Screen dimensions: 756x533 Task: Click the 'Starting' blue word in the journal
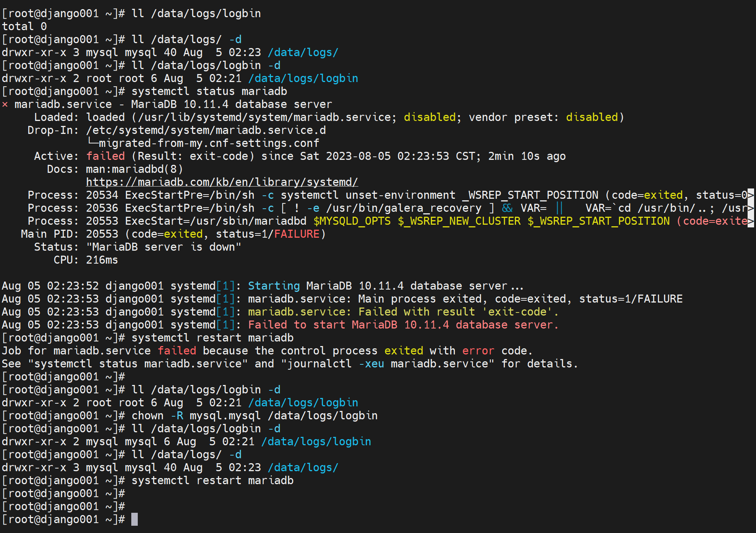pyautogui.click(x=274, y=286)
